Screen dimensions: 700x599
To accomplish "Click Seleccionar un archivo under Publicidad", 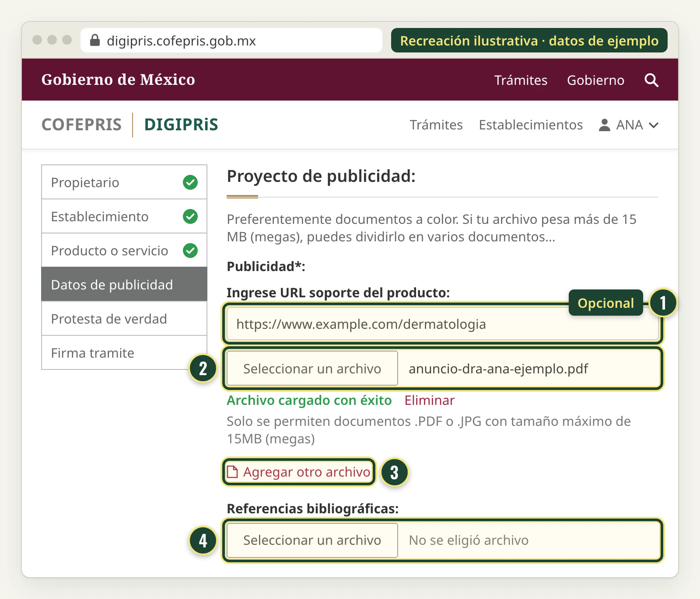I will coord(312,369).
